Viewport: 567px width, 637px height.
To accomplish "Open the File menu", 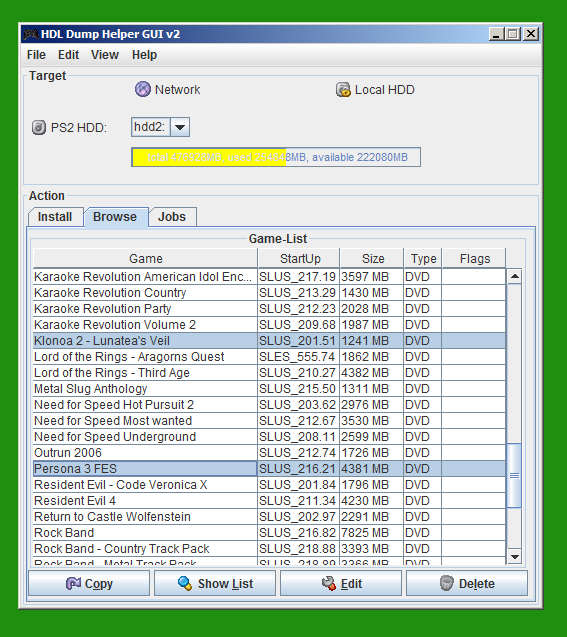I will (x=36, y=55).
